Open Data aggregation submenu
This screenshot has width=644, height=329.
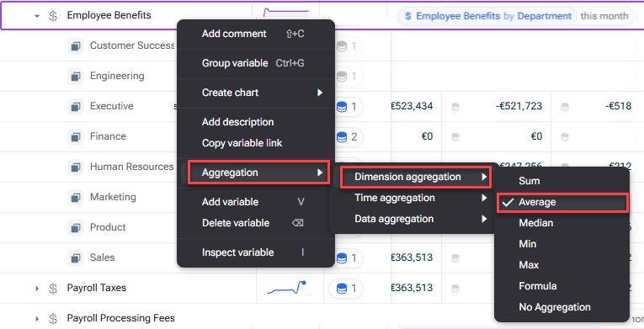click(x=414, y=219)
